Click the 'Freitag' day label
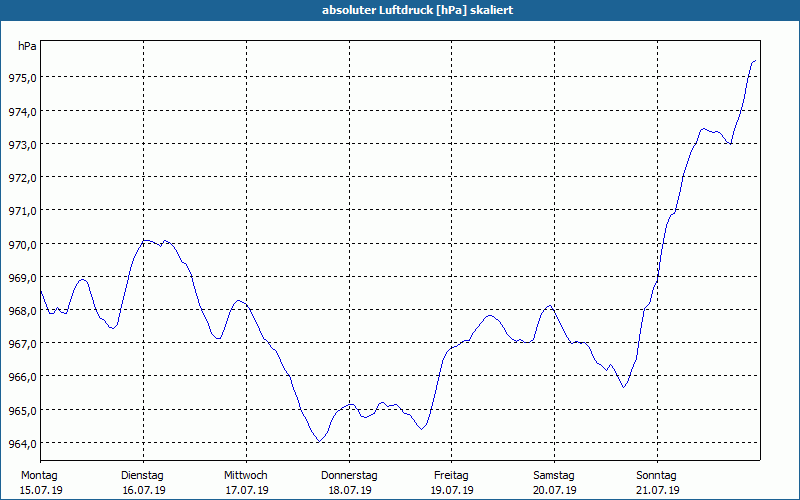The image size is (800, 500). pyautogui.click(x=452, y=476)
